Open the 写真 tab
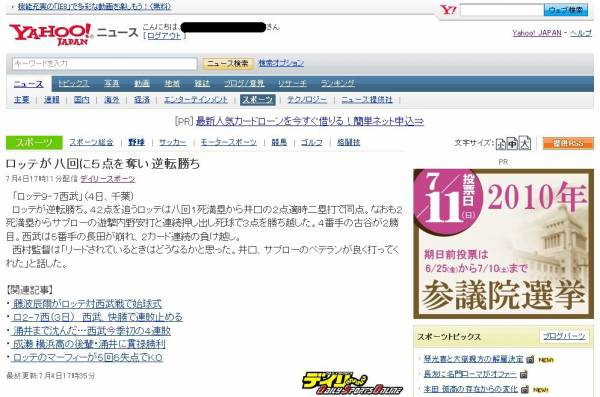 click(x=112, y=83)
